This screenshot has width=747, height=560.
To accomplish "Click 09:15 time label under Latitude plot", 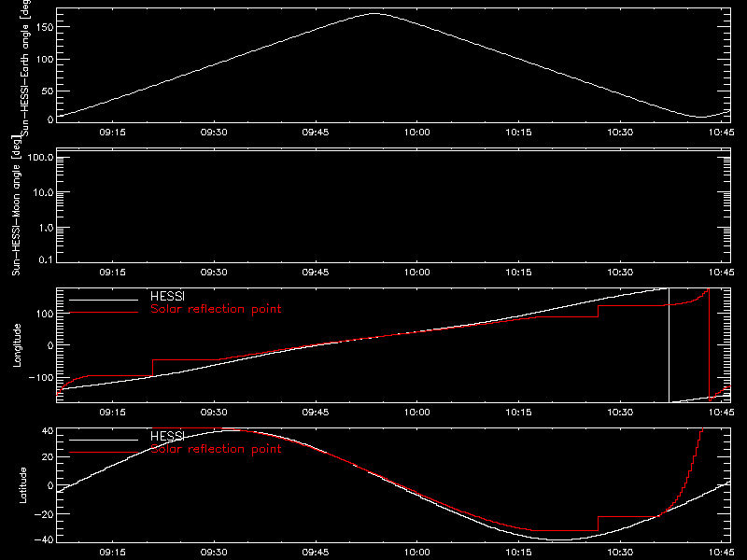I will pyautogui.click(x=112, y=553).
